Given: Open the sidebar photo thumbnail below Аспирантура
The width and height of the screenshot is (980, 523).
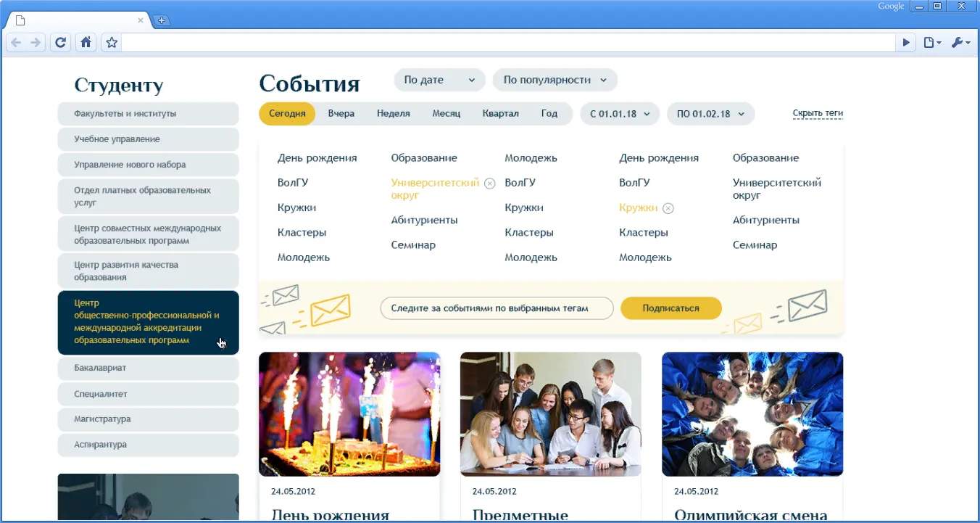Looking at the screenshot, I should click(148, 498).
